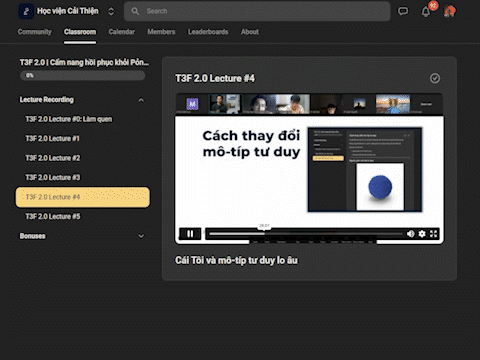Open the notifications bell

[426, 12]
